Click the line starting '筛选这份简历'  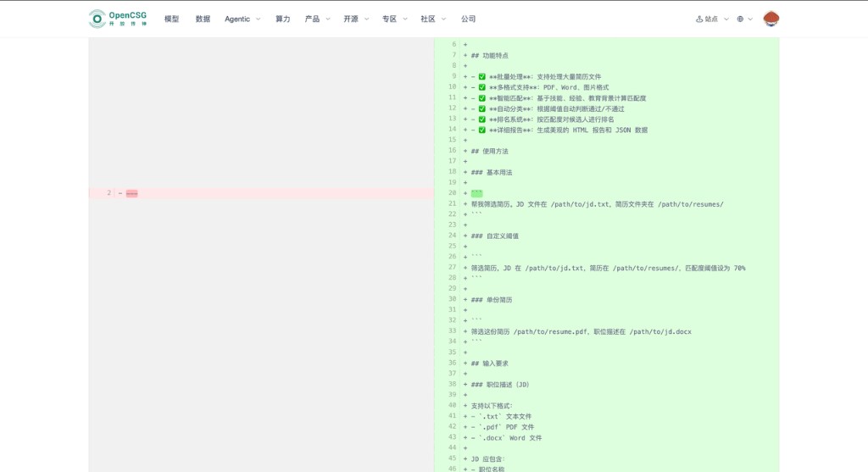tap(581, 332)
